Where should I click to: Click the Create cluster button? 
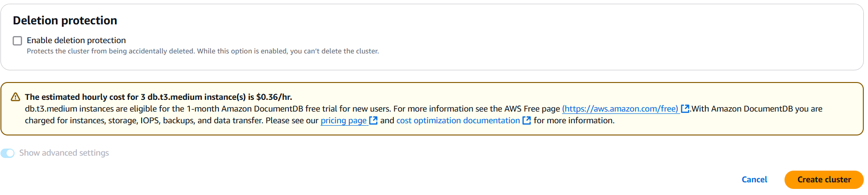pyautogui.click(x=824, y=180)
